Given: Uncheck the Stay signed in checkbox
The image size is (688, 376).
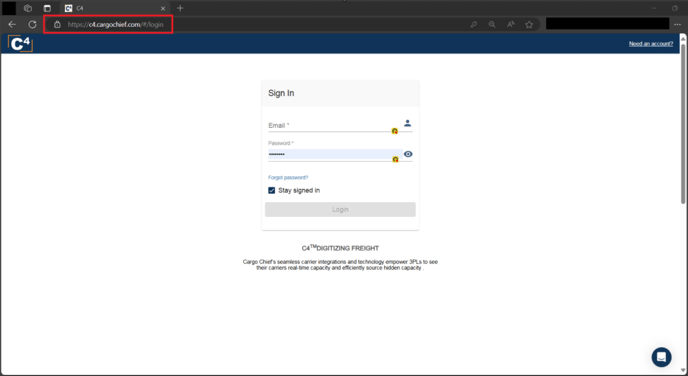Looking at the screenshot, I should (x=272, y=190).
